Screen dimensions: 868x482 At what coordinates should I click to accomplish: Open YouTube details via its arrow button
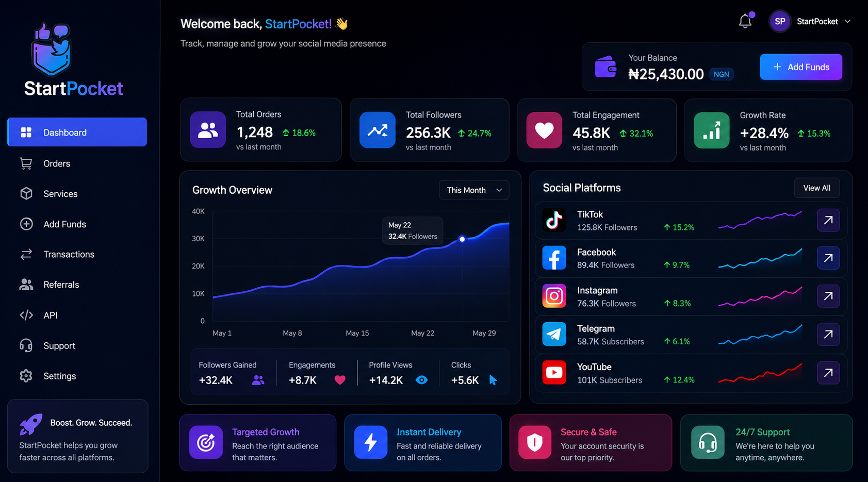(828, 372)
